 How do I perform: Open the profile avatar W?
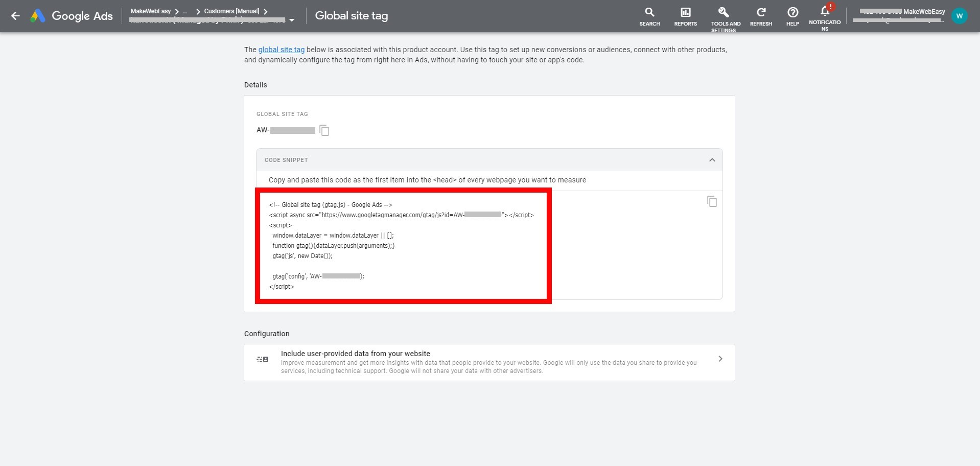[959, 15]
